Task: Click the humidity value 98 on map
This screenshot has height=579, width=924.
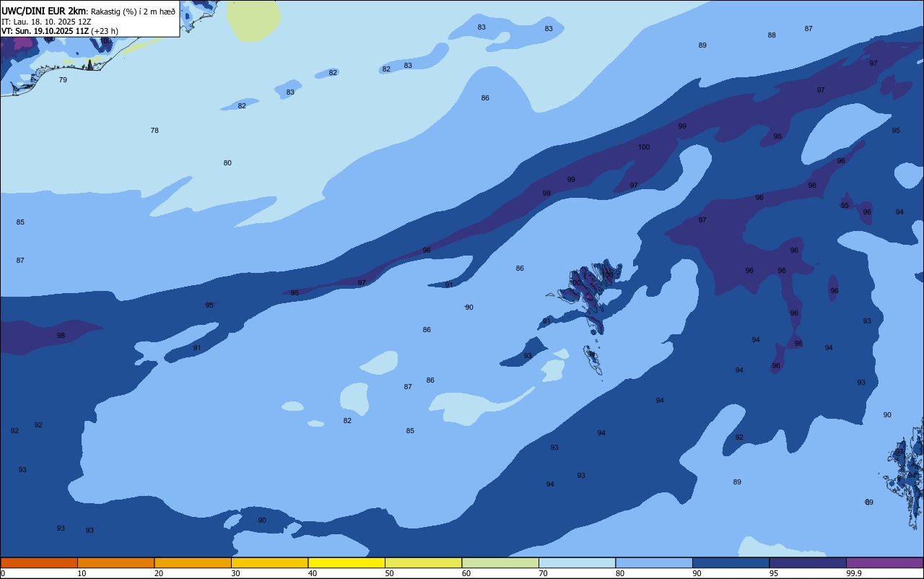Action: point(61,336)
